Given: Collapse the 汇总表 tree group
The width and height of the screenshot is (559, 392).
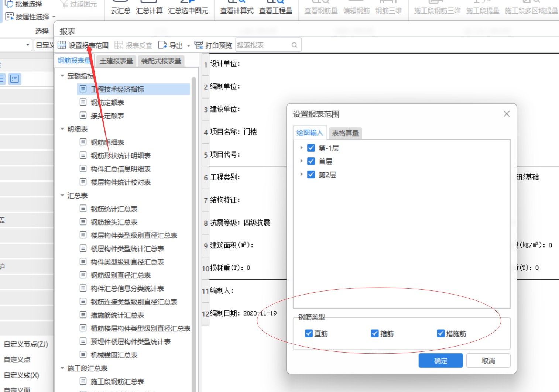Looking at the screenshot, I should [62, 195].
